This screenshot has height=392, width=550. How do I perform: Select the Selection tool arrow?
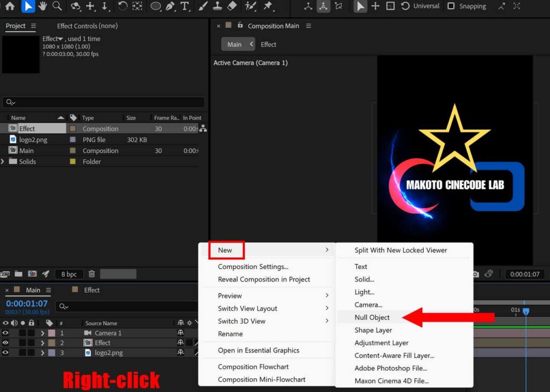(x=28, y=6)
